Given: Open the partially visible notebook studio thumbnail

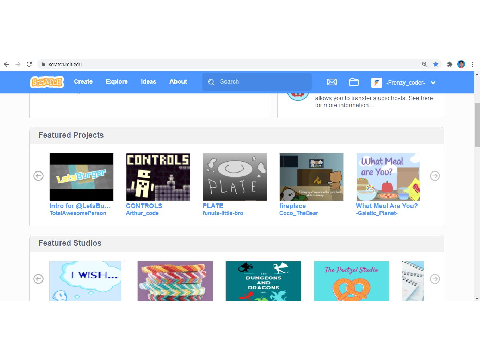Looking at the screenshot, I should click(x=413, y=281).
